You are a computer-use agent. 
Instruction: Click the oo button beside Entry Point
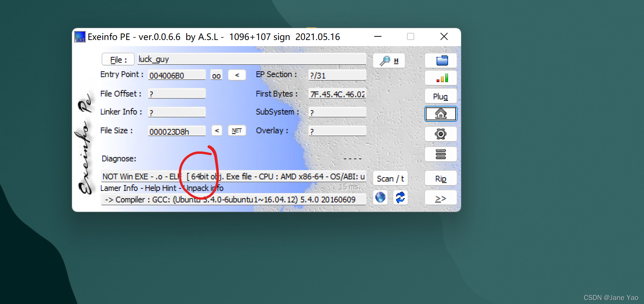pos(216,75)
